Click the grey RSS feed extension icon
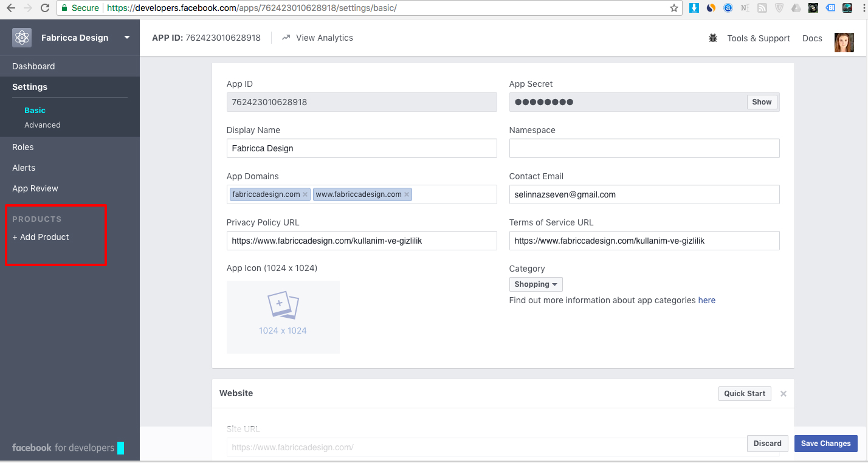Screen dimensions: 868x463 click(x=762, y=8)
